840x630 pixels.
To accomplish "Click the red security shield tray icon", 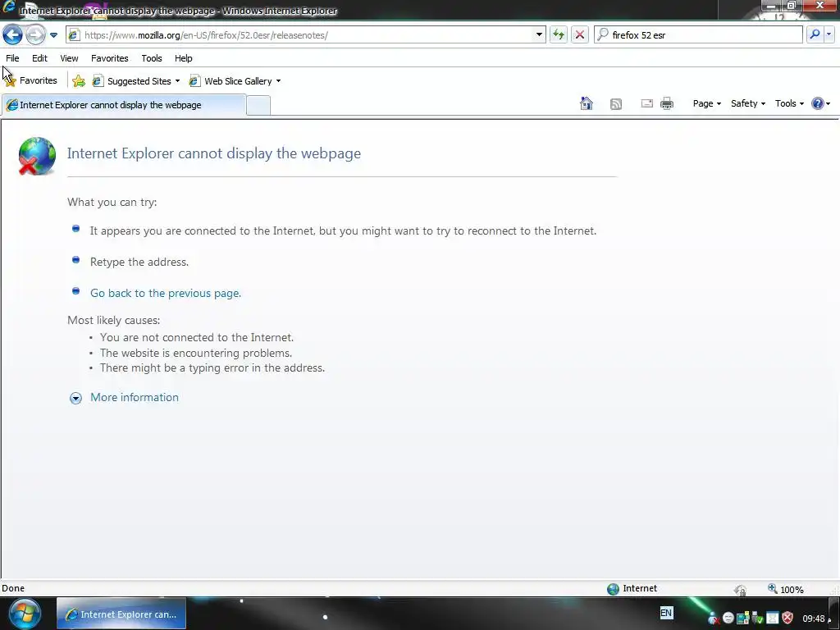I will (787, 619).
